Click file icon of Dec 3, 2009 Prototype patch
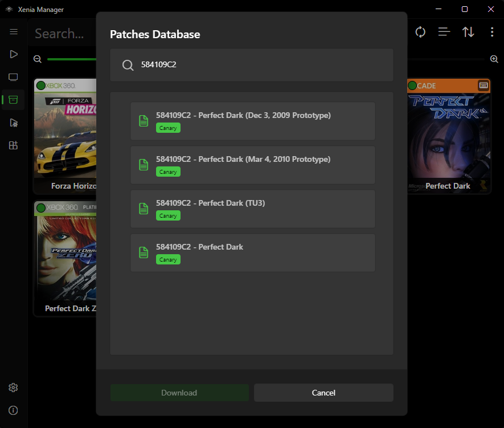Viewport: 504px width, 428px height. [x=144, y=121]
